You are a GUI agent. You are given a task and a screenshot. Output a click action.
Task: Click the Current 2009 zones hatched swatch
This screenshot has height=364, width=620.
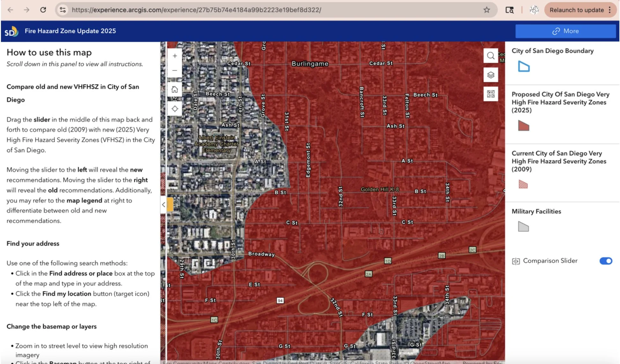click(x=523, y=184)
